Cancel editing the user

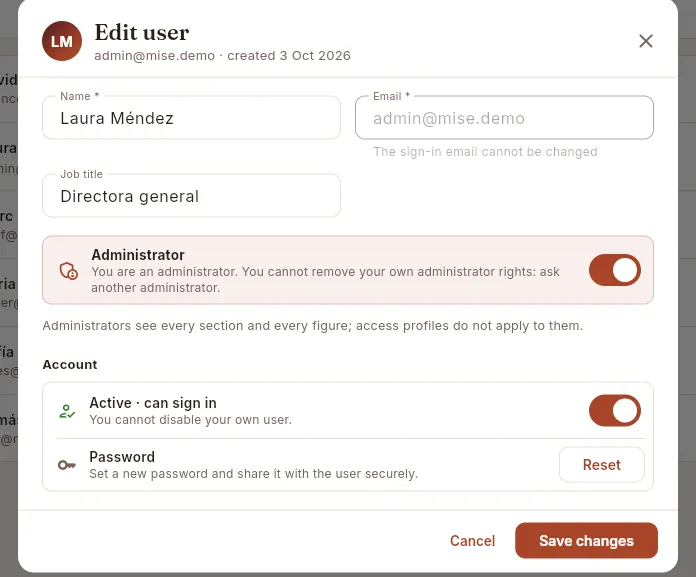click(x=472, y=541)
